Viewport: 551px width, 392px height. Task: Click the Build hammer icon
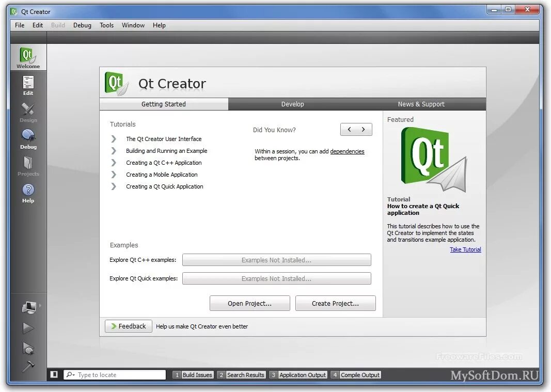[x=28, y=366]
